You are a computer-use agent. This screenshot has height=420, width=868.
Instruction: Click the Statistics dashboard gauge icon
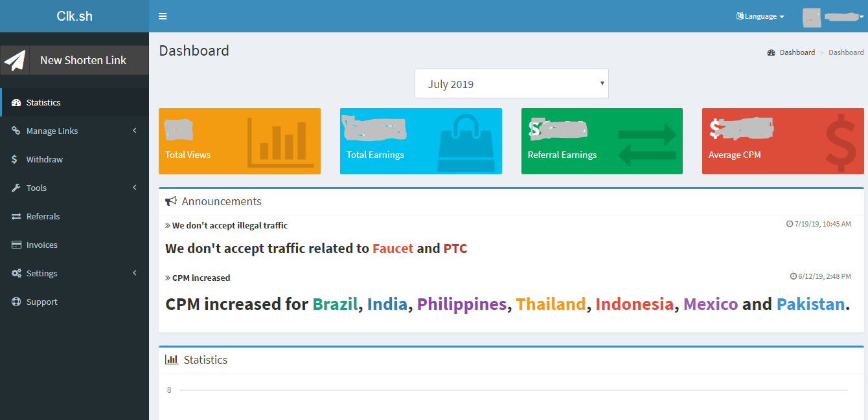[x=16, y=102]
